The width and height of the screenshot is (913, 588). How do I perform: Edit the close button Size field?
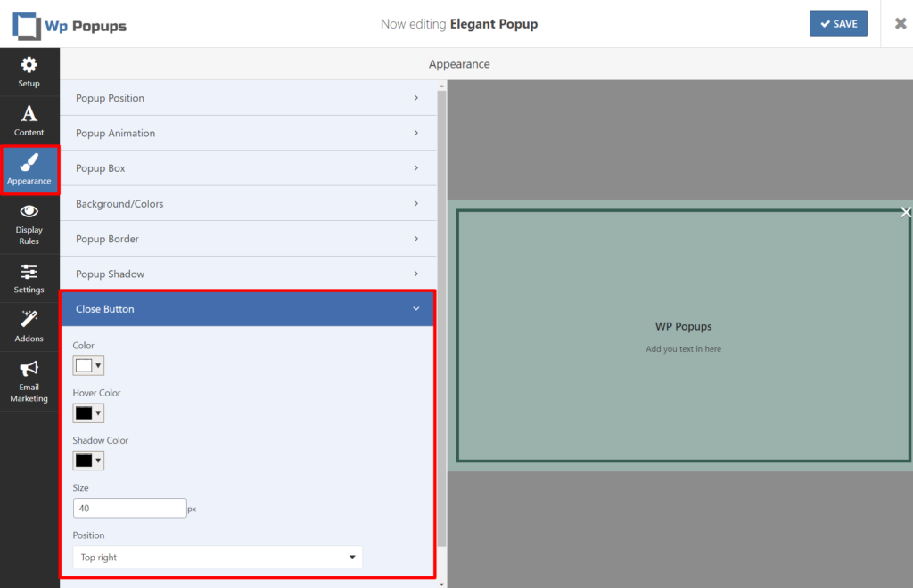click(x=129, y=507)
